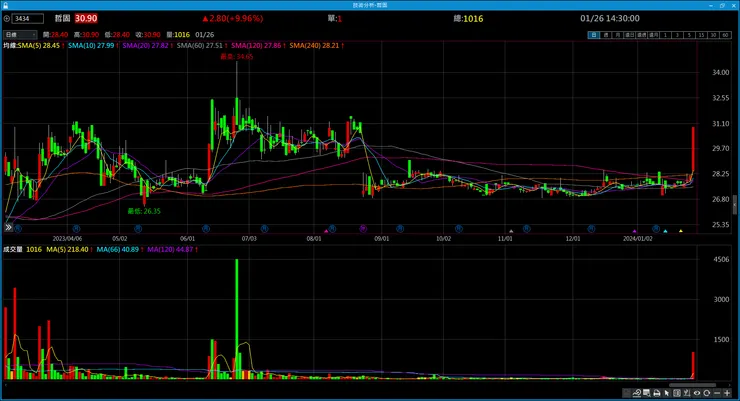Click the plus zoom-in icon in bottom toolbar
This screenshot has width=740, height=401.
pyautogui.click(x=727, y=393)
